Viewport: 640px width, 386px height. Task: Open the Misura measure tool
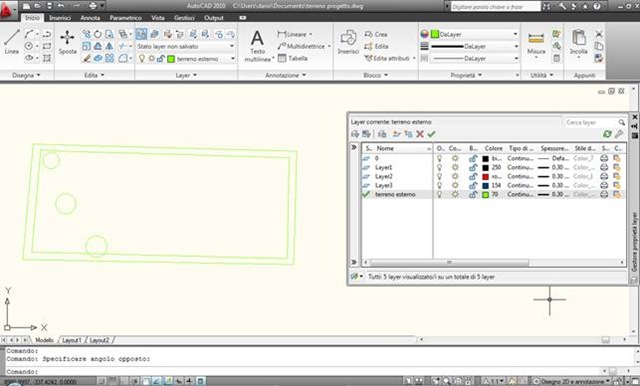pos(536,42)
